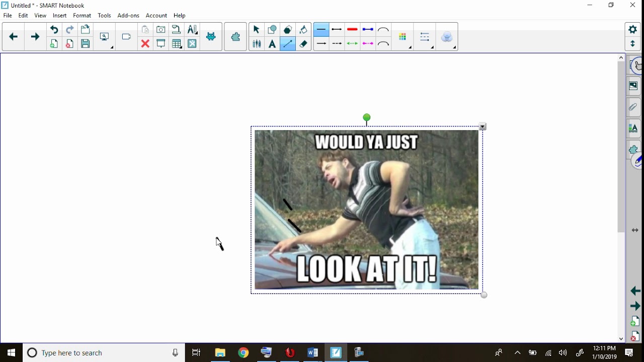Open the Edit menu

pyautogui.click(x=23, y=16)
